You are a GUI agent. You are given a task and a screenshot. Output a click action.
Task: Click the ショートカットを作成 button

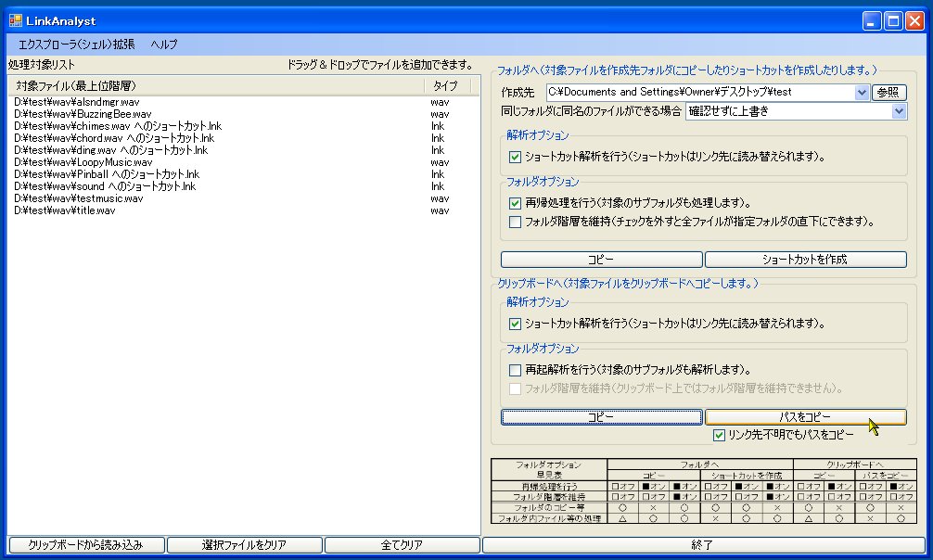[x=806, y=260]
